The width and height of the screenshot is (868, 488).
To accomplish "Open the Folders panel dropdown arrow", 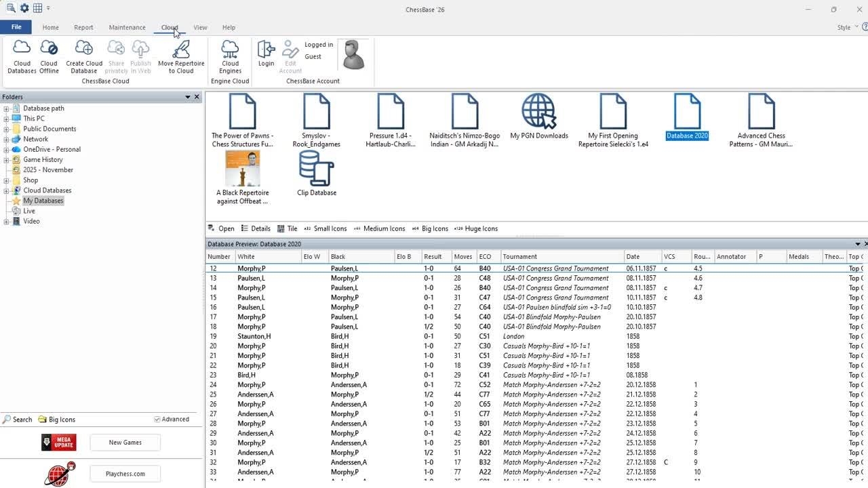I will point(188,97).
